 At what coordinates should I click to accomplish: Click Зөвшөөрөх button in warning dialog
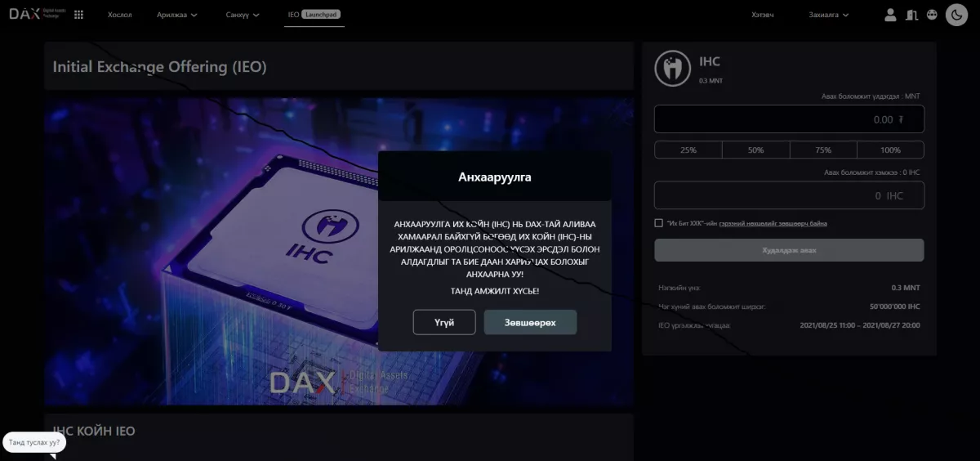pos(530,322)
